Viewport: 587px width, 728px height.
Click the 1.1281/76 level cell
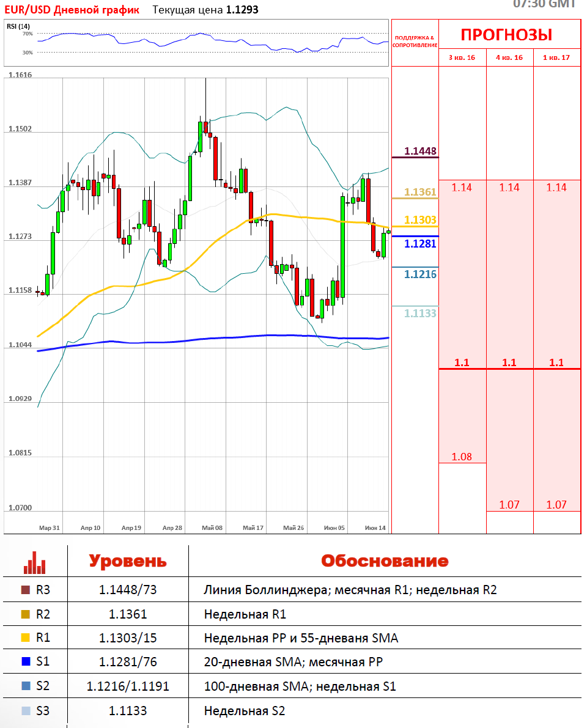click(x=128, y=661)
